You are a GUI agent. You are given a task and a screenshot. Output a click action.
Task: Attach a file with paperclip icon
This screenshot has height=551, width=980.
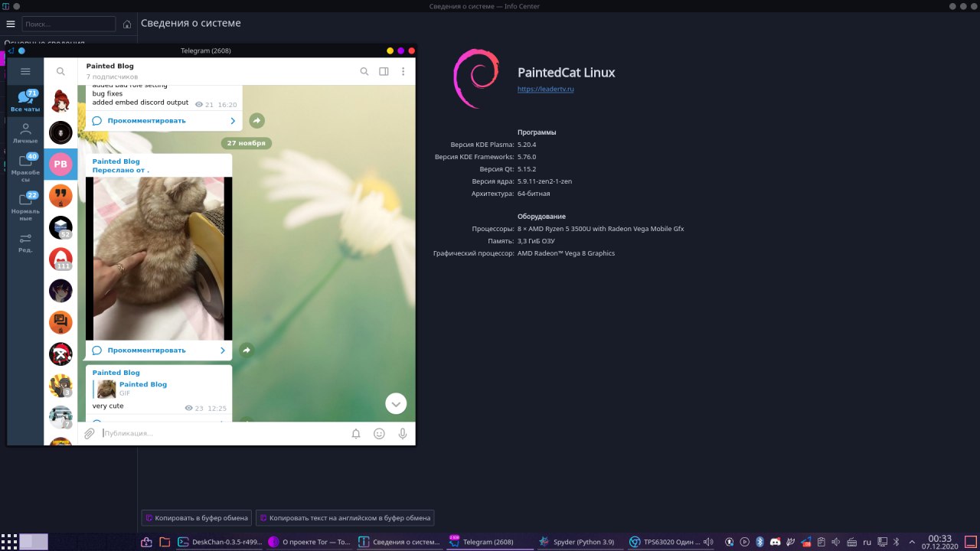pyautogui.click(x=90, y=433)
